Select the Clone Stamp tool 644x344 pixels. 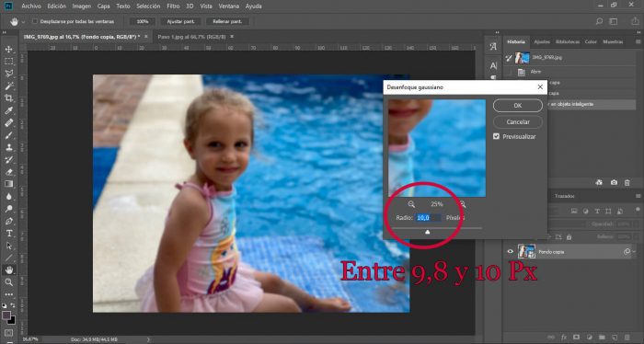tap(8, 147)
